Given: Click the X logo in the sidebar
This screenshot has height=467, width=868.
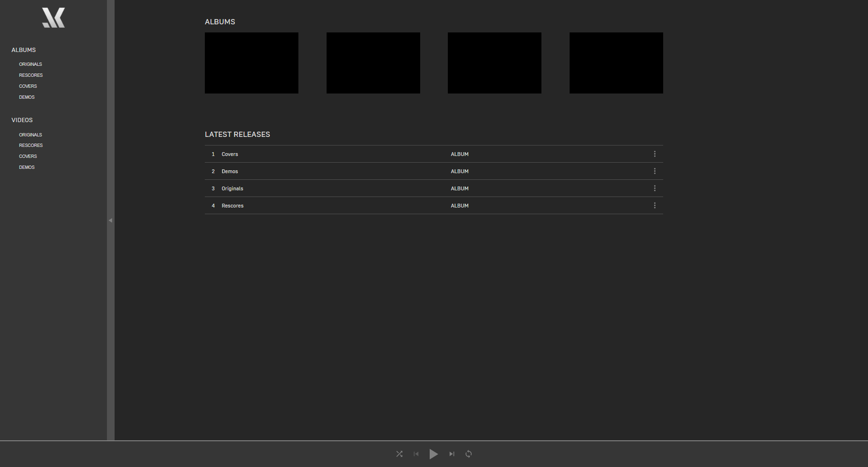Looking at the screenshot, I should [x=53, y=18].
